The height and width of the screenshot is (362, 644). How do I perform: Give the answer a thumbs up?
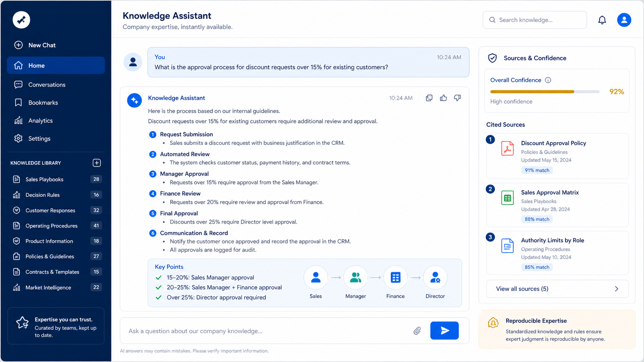tap(443, 98)
